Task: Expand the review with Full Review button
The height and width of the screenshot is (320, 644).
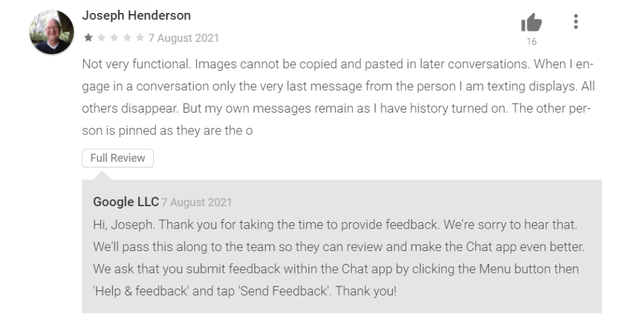Action: tap(118, 158)
